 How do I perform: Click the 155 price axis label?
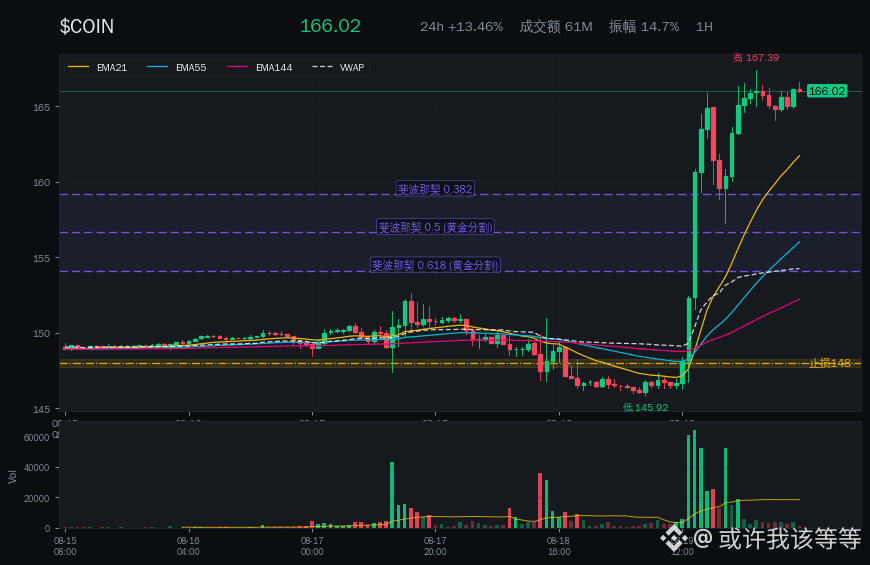(x=41, y=258)
